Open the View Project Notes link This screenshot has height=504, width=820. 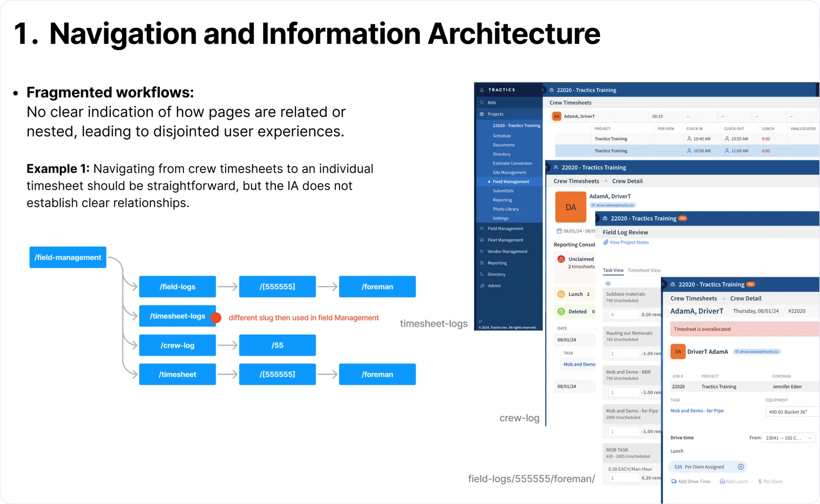click(629, 243)
